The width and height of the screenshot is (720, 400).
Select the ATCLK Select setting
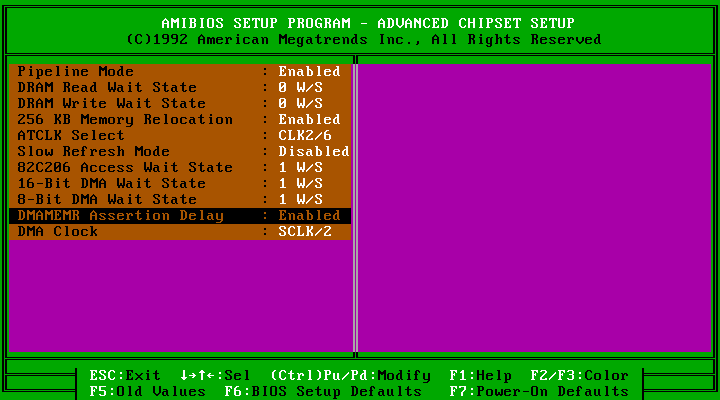[71, 136]
